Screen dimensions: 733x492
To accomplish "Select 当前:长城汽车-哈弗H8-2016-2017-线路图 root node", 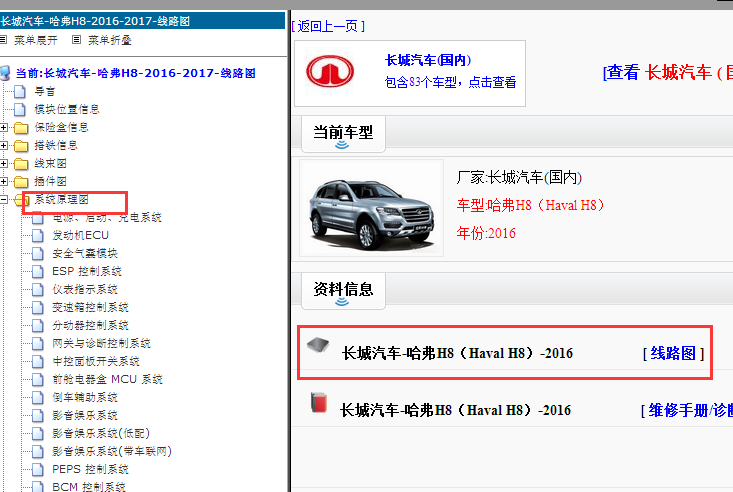I will [x=136, y=73].
